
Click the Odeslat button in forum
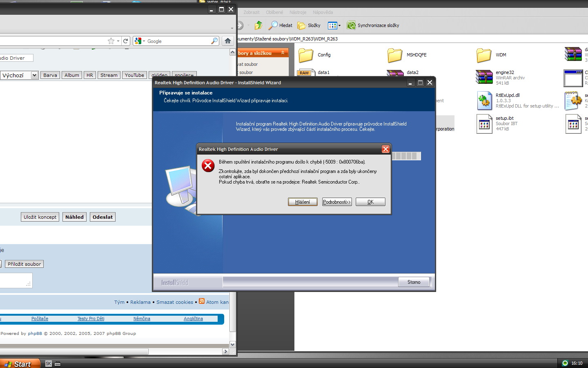102,217
